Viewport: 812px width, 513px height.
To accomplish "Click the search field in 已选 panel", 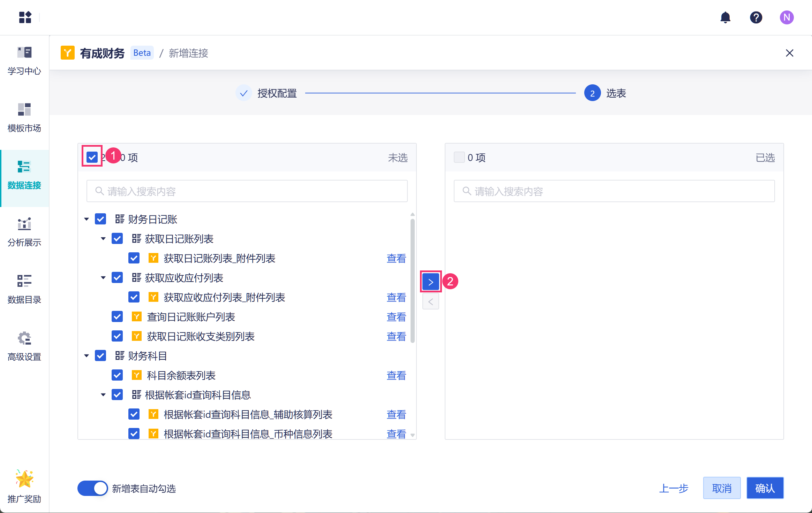I will pos(614,191).
